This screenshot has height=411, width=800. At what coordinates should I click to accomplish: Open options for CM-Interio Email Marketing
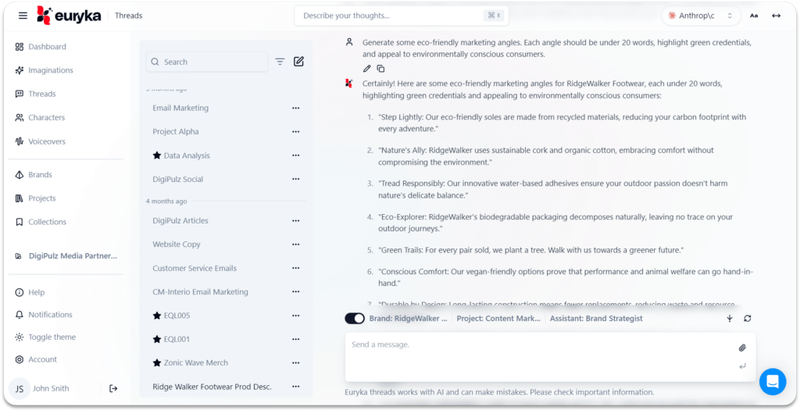[295, 292]
